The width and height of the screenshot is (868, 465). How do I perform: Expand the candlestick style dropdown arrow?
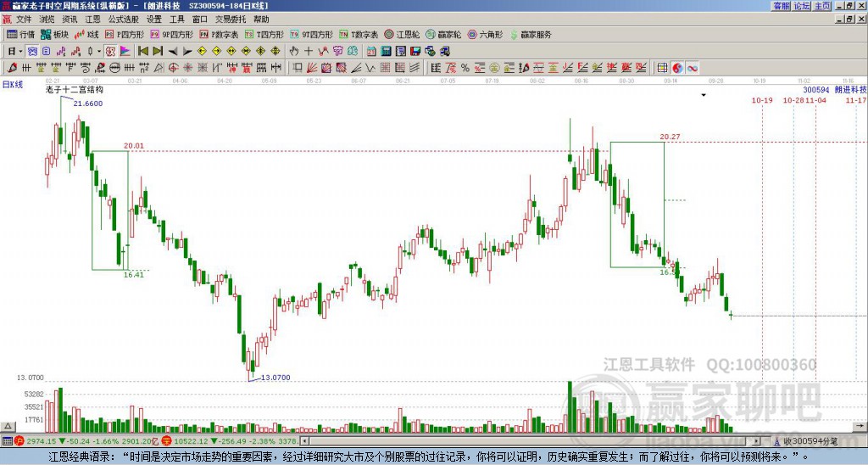click(99, 51)
